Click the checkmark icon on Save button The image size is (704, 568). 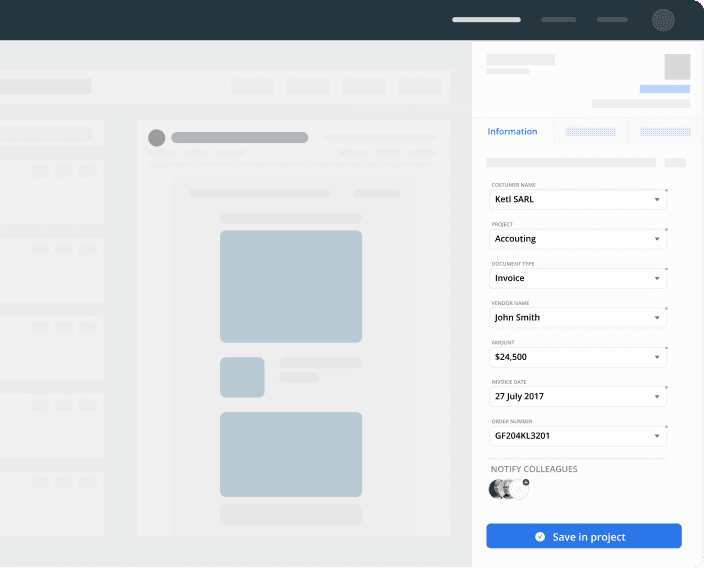coord(540,537)
